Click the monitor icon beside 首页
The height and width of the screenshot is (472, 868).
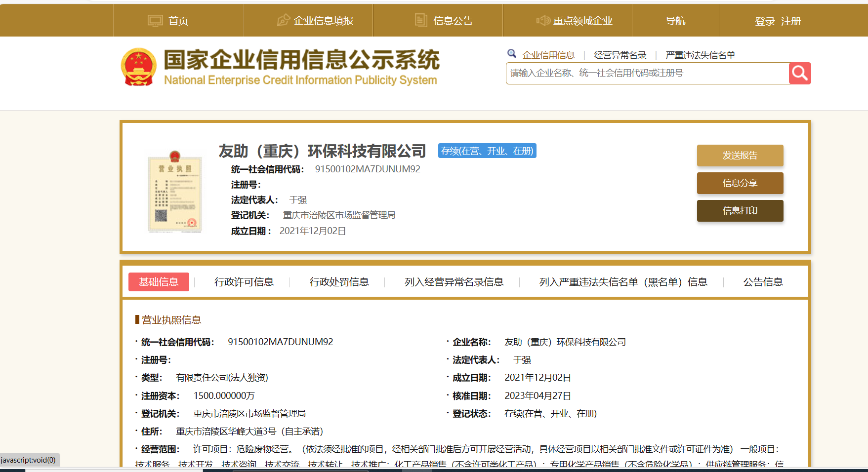[x=155, y=21]
